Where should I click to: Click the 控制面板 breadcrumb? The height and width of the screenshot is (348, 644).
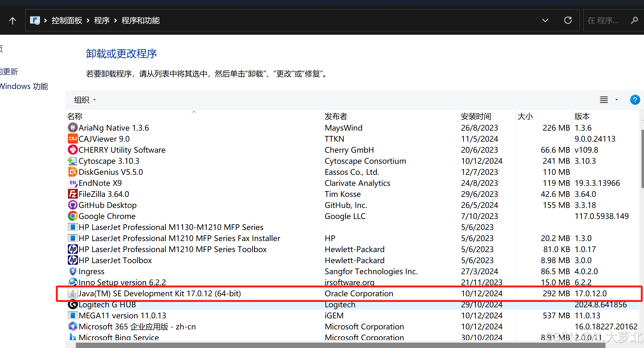67,21
